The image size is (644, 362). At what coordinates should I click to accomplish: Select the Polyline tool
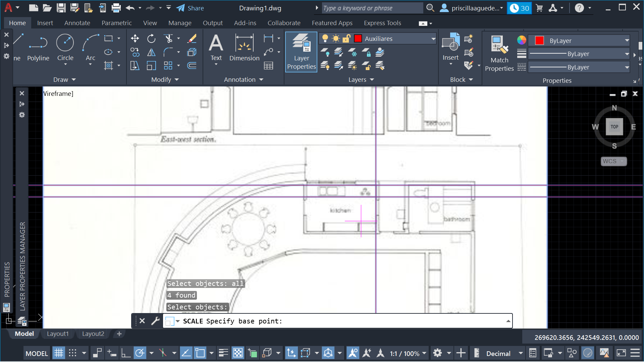[x=38, y=48]
